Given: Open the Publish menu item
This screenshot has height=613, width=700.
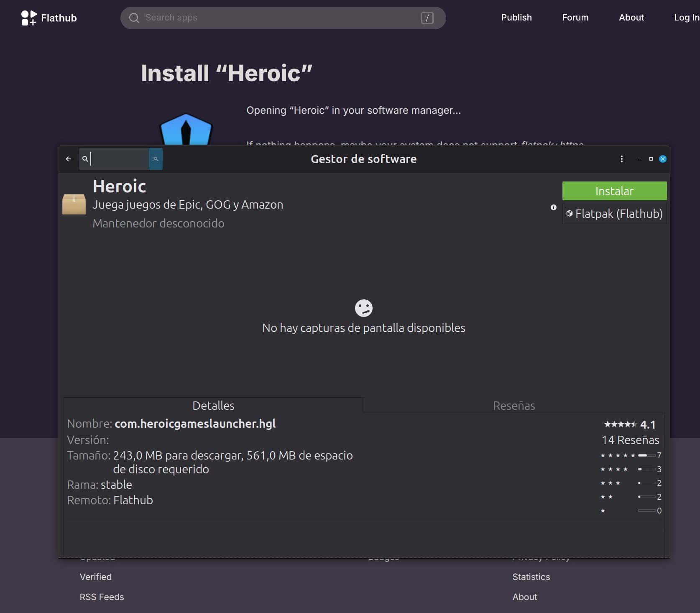Looking at the screenshot, I should 516,18.
